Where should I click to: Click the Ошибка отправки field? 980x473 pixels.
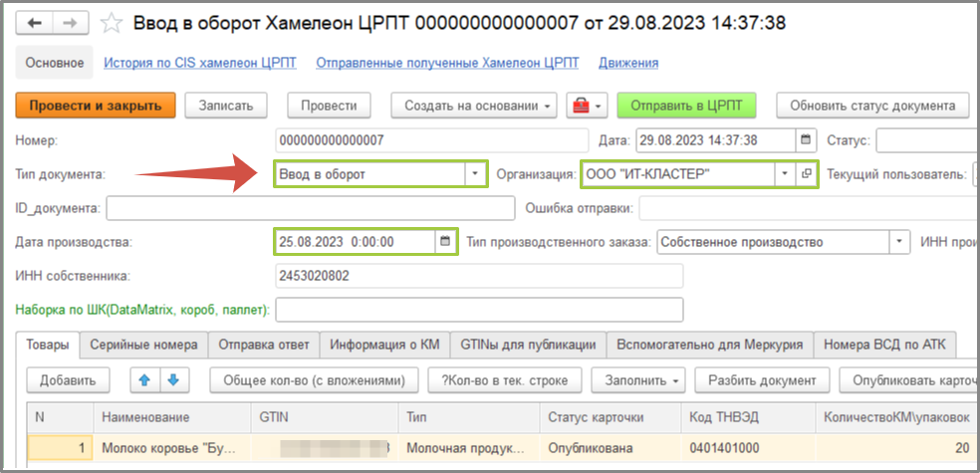pos(809,208)
